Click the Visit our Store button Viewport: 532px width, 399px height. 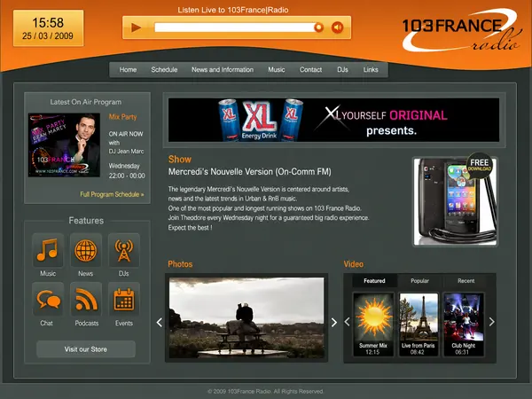[86, 349]
